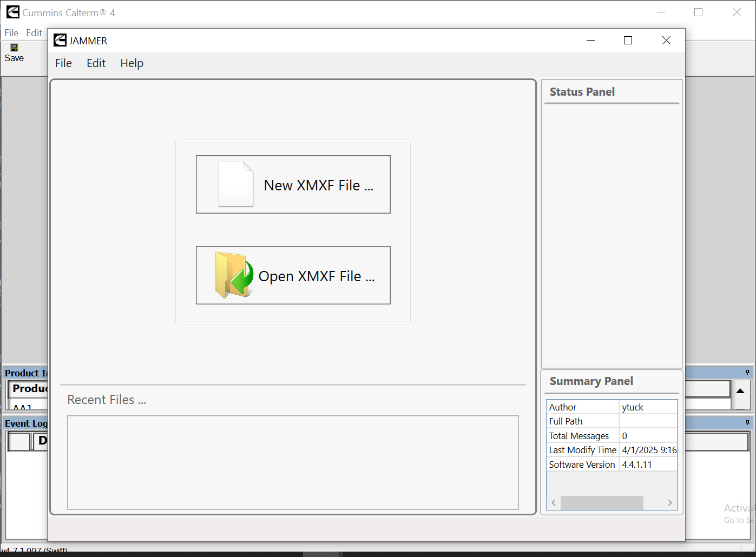The width and height of the screenshot is (756, 557).
Task: Maximize the JAMMER window
Action: (x=628, y=41)
